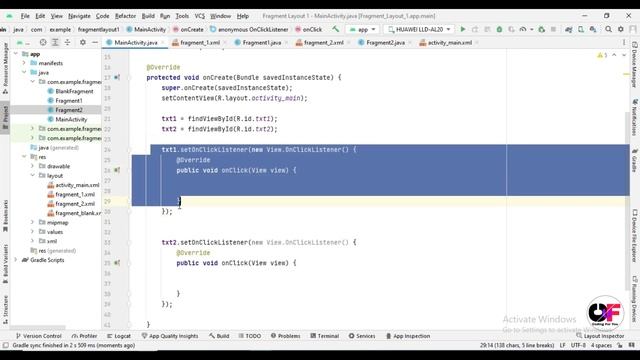Open the Logcat tool window
This screenshot has width=640, height=360.
119,336
